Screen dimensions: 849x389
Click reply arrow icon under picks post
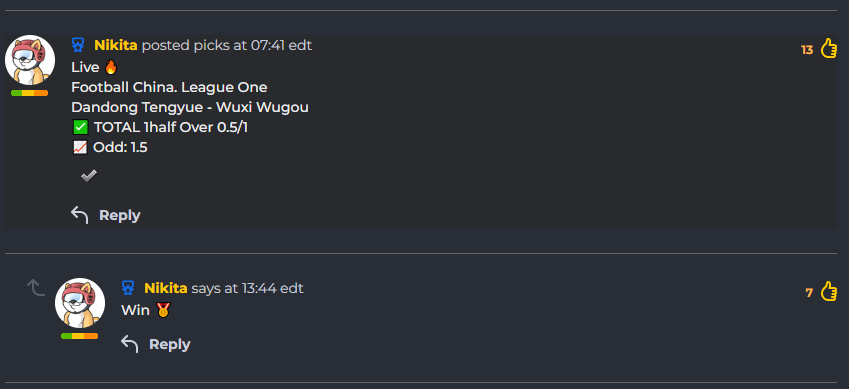tap(80, 215)
